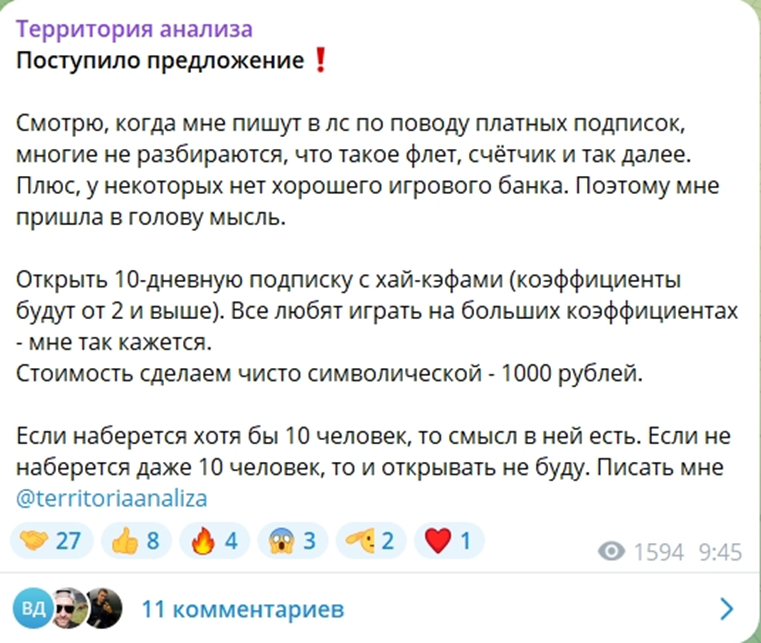
Task: Click the second commenter's avatar photo
Action: point(70,607)
